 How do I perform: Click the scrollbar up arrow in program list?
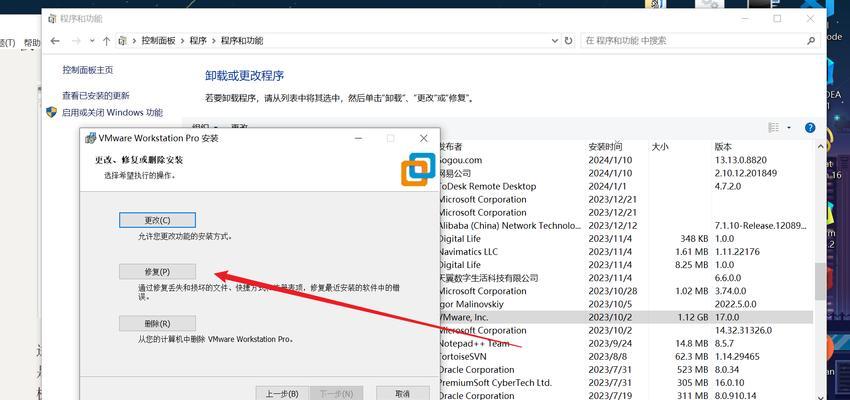click(x=820, y=147)
